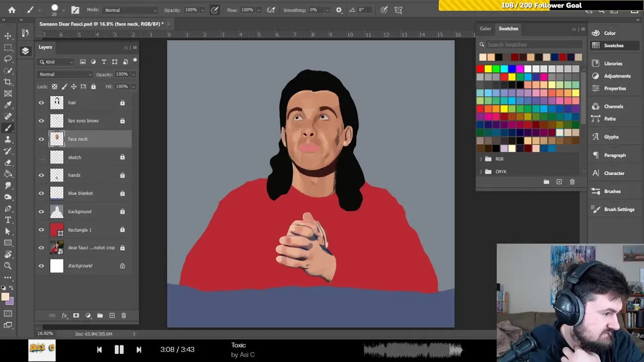
Task: Create new layer in Layers panel
Action: click(112, 315)
